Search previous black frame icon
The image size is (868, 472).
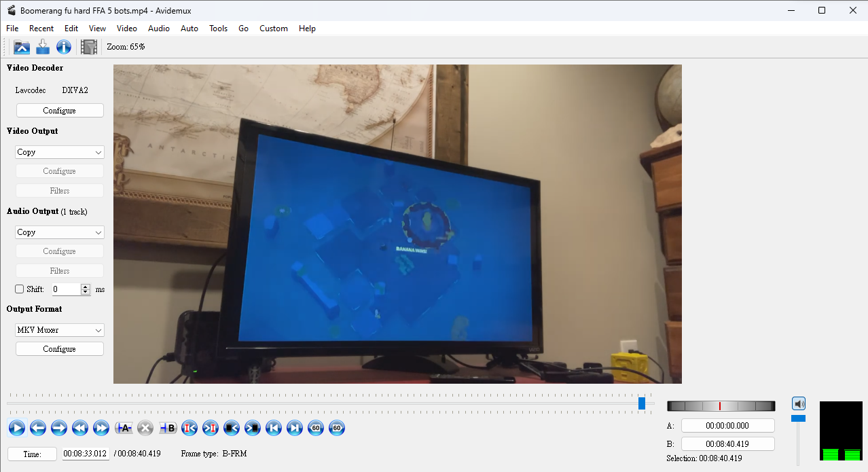click(232, 428)
